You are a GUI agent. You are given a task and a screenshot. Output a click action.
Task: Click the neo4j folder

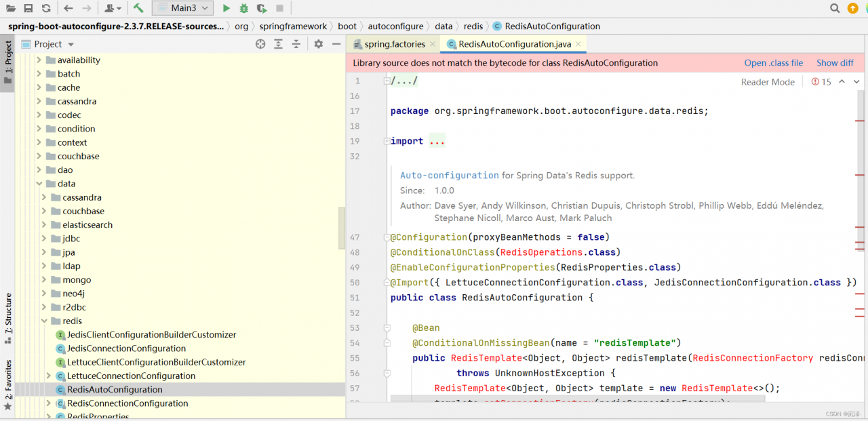(73, 294)
